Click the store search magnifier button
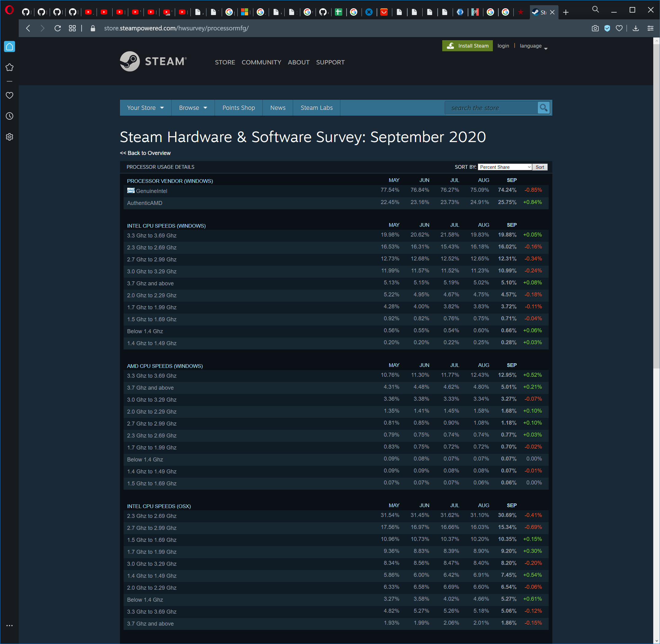Image resolution: width=660 pixels, height=644 pixels. [x=544, y=108]
